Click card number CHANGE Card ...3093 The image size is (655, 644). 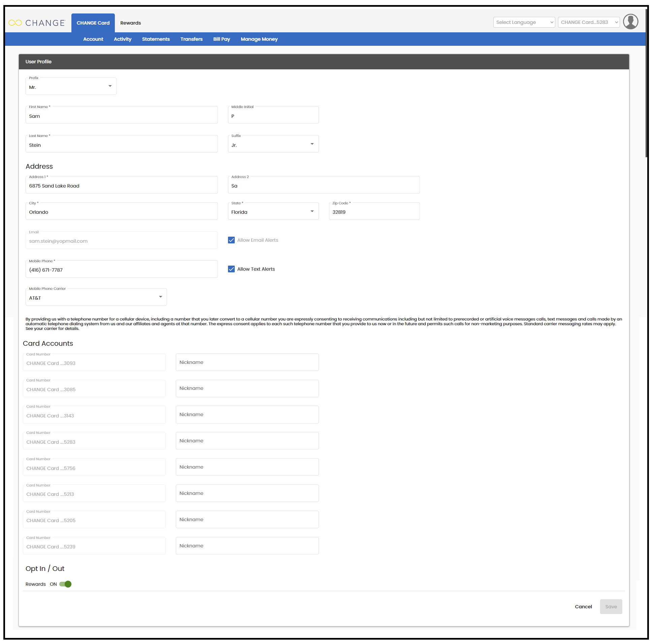tap(94, 363)
